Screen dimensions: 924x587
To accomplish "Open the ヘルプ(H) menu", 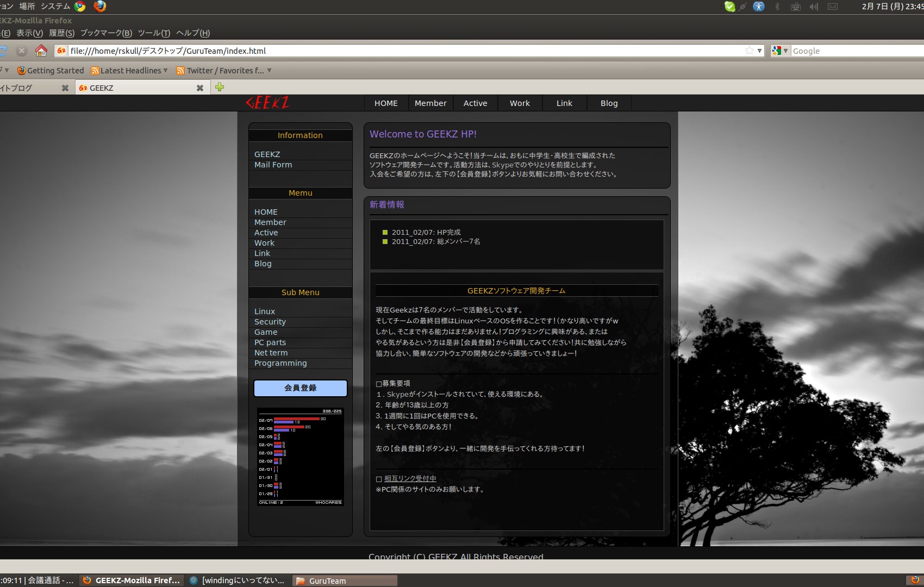I will (x=193, y=33).
